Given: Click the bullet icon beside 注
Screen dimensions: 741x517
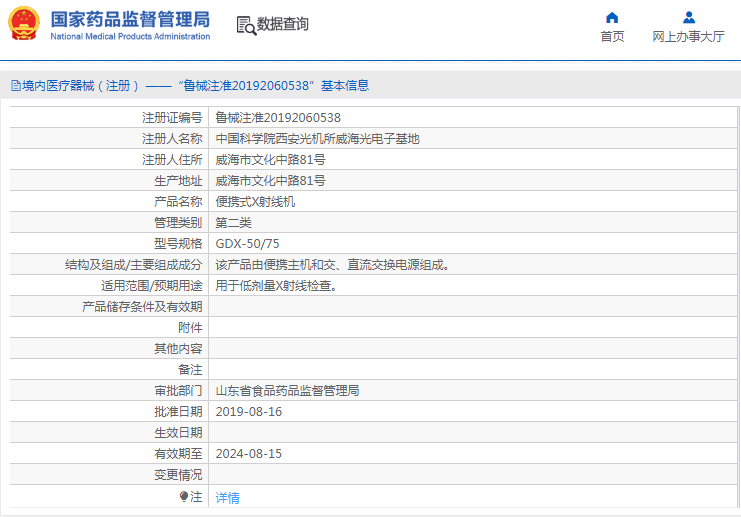Looking at the screenshot, I should pos(184,496).
